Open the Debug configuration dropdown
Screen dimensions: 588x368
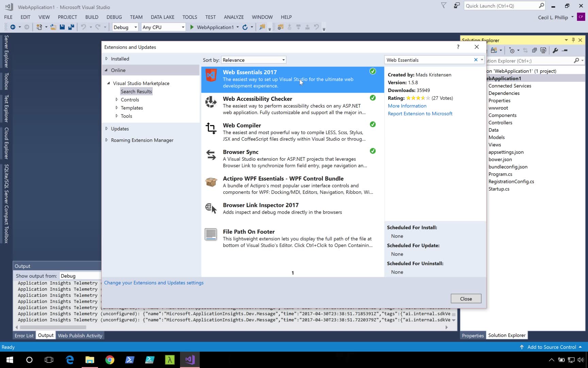pos(125,27)
